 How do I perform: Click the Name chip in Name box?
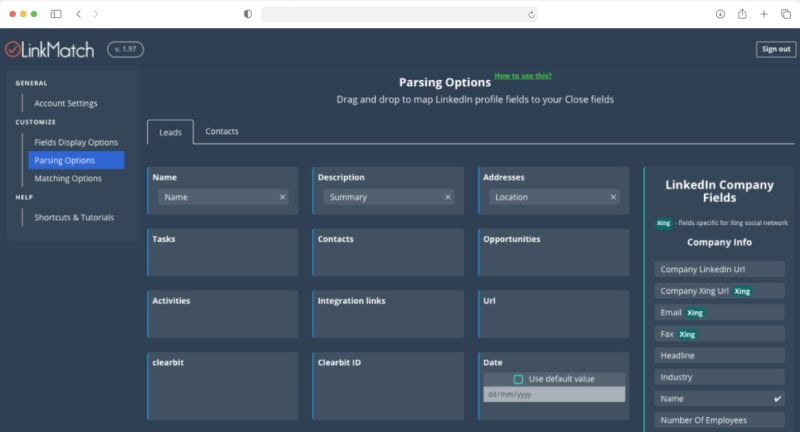(223, 197)
